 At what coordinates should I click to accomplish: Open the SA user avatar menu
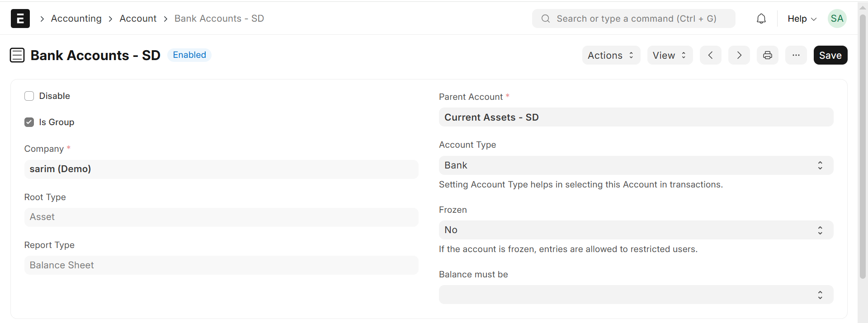coord(837,19)
